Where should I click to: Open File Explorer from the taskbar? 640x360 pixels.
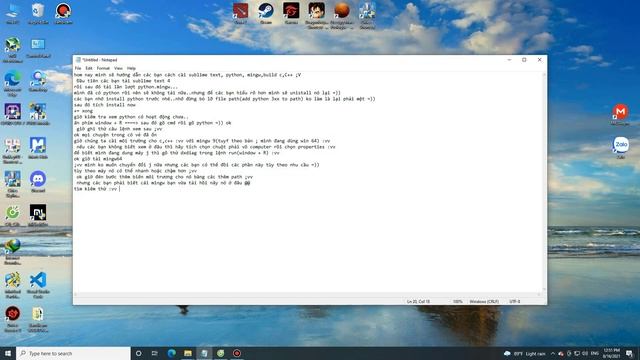coord(188,353)
